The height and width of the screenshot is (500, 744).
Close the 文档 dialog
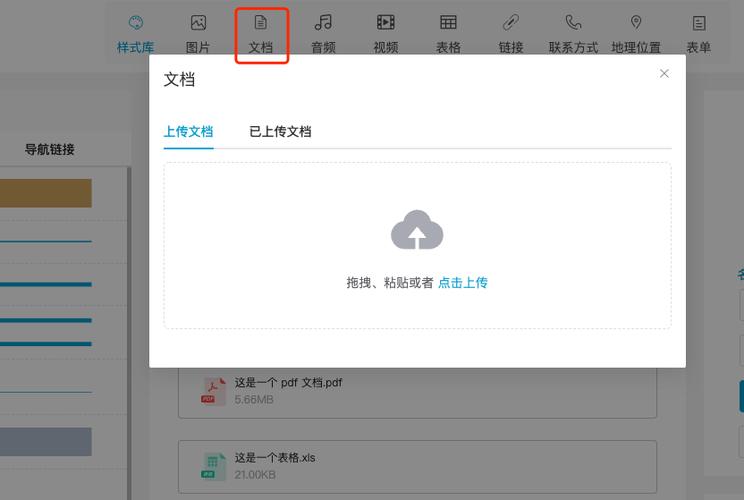(664, 74)
